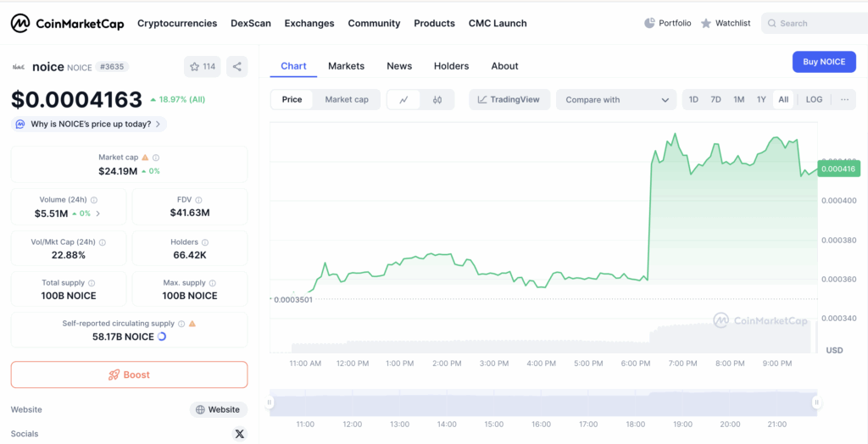This screenshot has height=444, width=868.
Task: Click the Market cap info icon
Action: click(156, 158)
